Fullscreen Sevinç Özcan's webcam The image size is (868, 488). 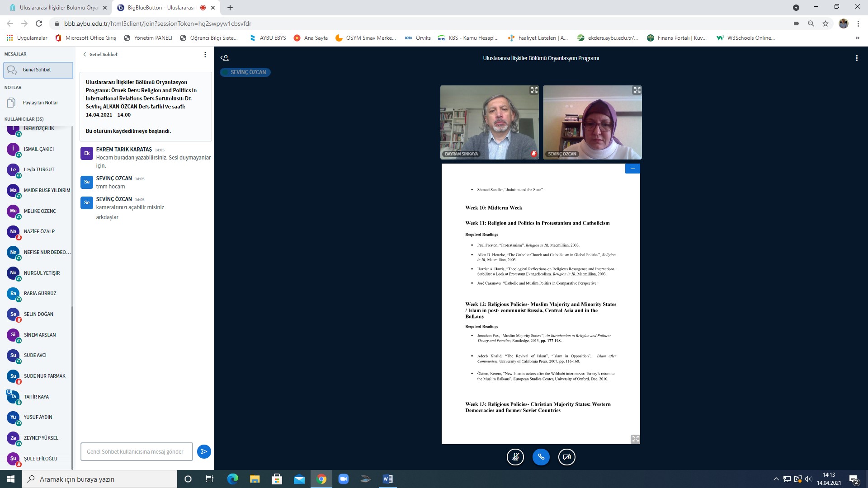tap(637, 90)
